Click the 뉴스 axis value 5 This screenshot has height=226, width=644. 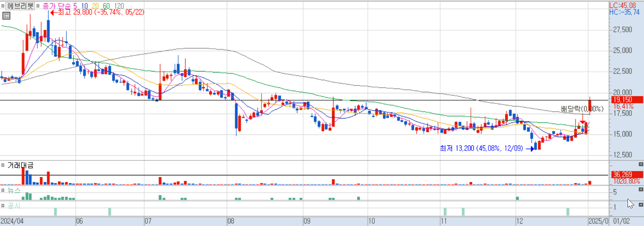pos(615,192)
